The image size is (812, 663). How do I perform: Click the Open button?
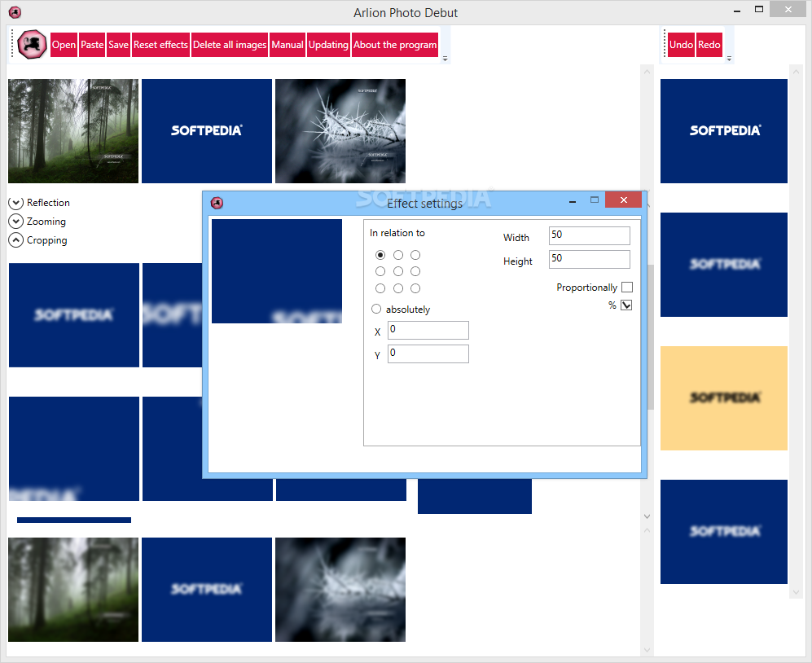(x=64, y=45)
